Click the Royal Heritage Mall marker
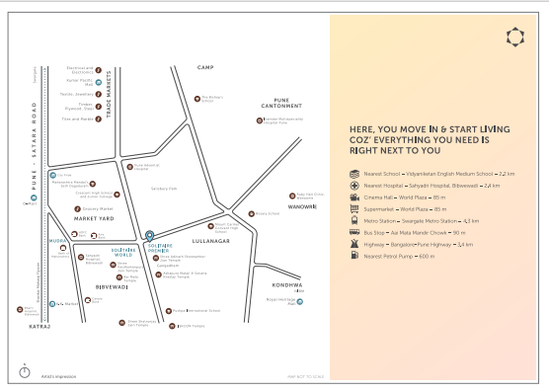 point(300,302)
